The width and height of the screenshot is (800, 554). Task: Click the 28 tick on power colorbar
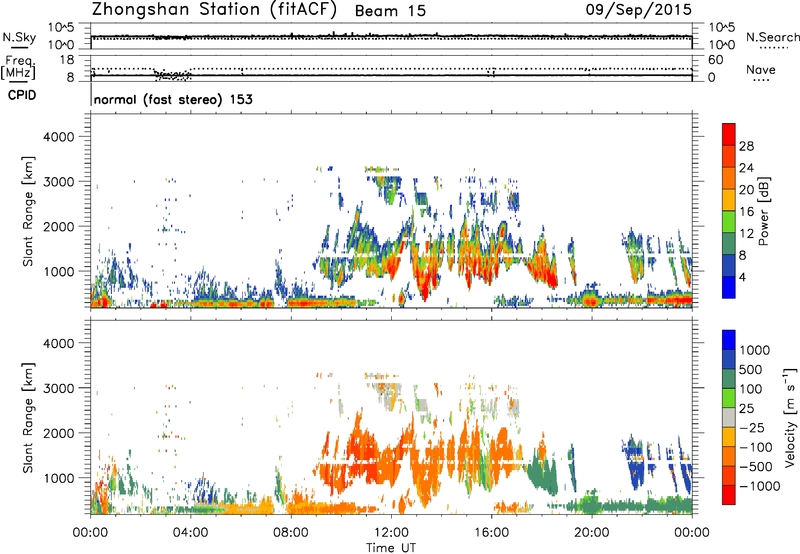pyautogui.click(x=746, y=146)
